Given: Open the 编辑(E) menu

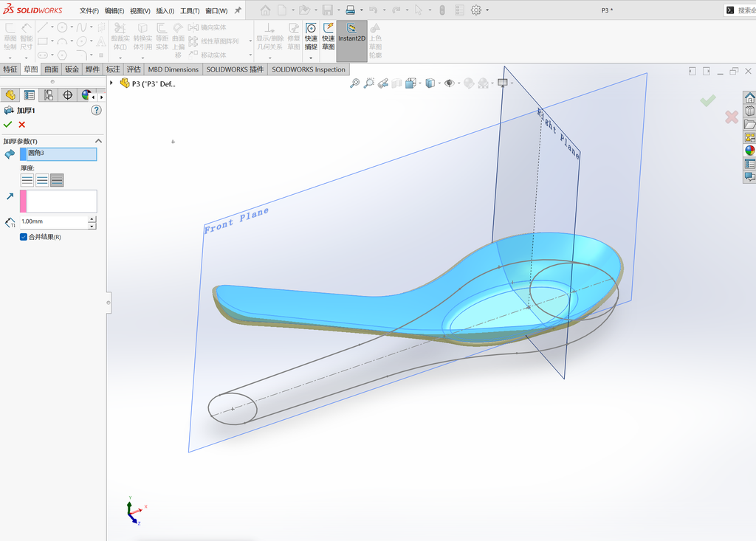Looking at the screenshot, I should (114, 10).
